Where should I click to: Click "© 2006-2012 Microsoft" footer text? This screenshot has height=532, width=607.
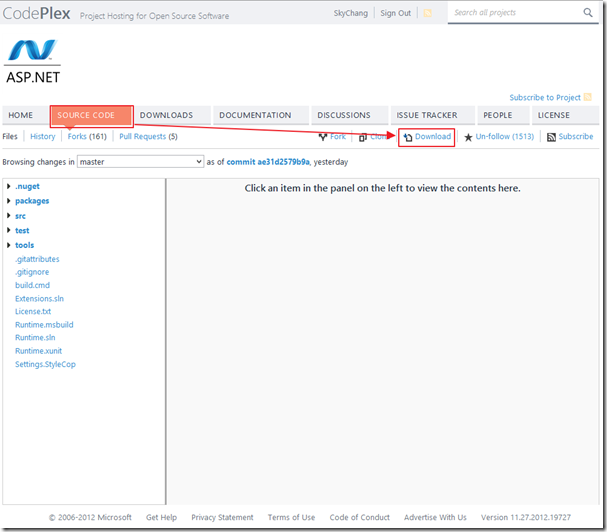pos(90,517)
